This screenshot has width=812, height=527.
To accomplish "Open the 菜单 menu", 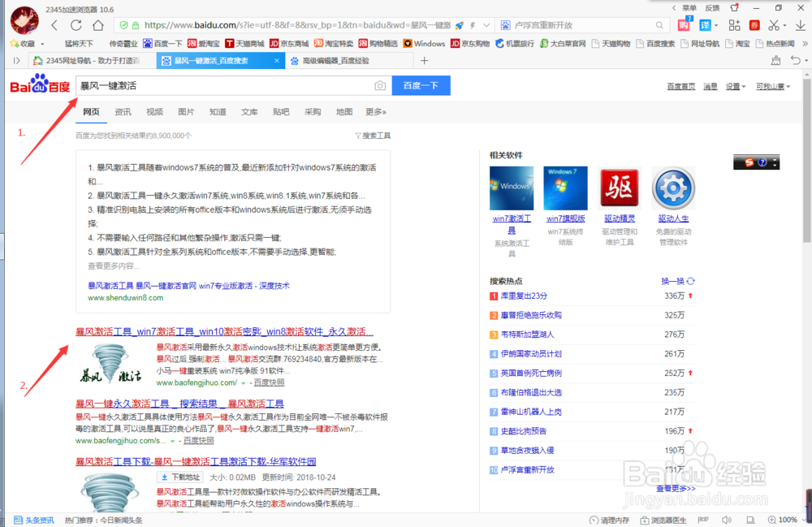I will point(689,6).
